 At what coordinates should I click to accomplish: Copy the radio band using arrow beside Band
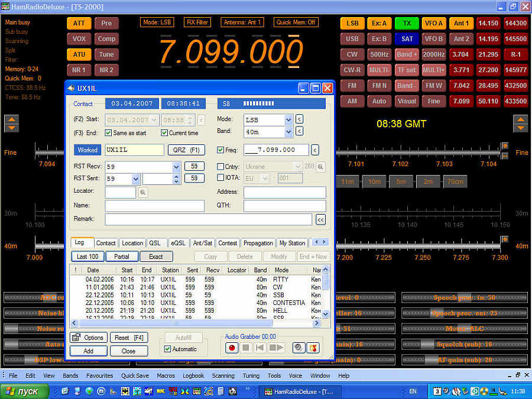(299, 131)
